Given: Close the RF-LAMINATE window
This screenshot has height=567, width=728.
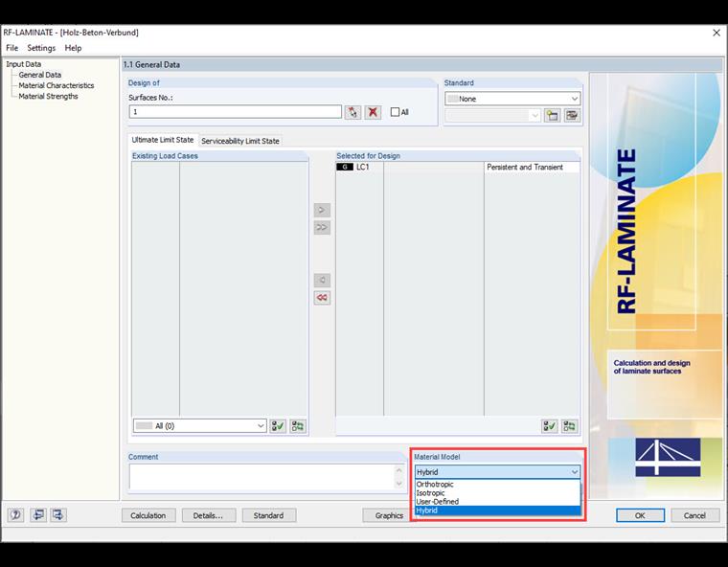Looking at the screenshot, I should click(717, 33).
